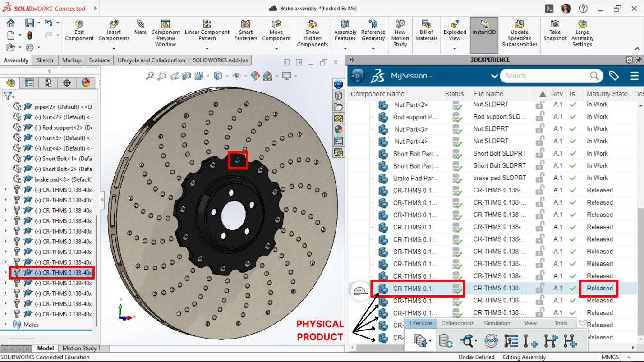Expand the SOLIDWORKS Connected title arrow
The image size is (644, 362).
tap(95, 8)
